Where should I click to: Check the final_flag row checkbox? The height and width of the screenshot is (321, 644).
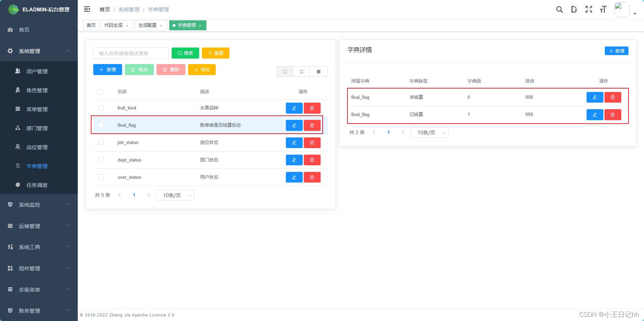(101, 125)
